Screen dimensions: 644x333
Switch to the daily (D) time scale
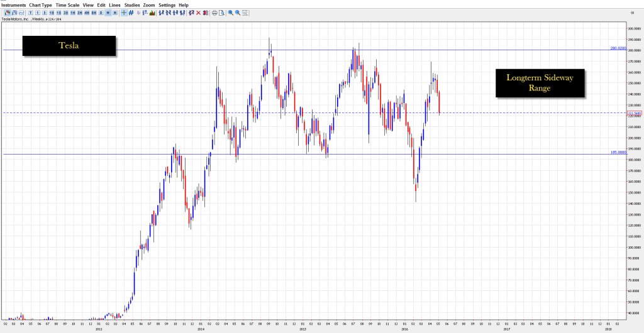(101, 13)
